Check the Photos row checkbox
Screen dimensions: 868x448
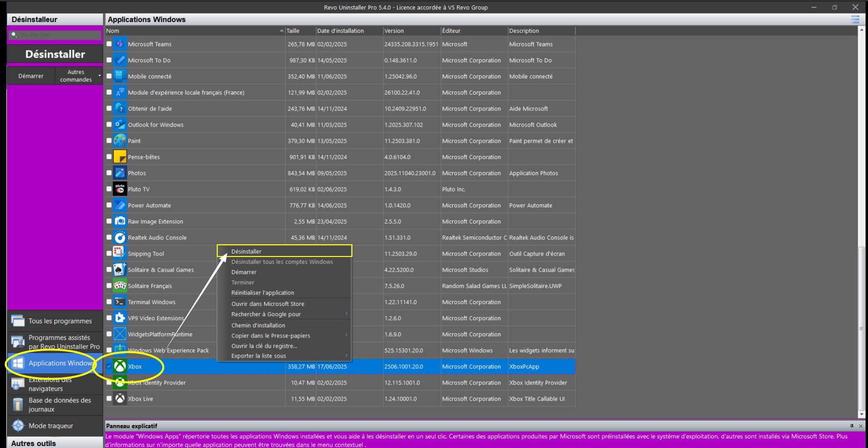109,173
